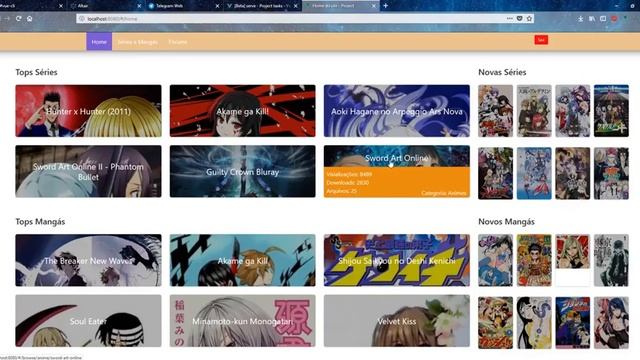
Task: Open the library bookshelf icon
Action: coord(591,19)
